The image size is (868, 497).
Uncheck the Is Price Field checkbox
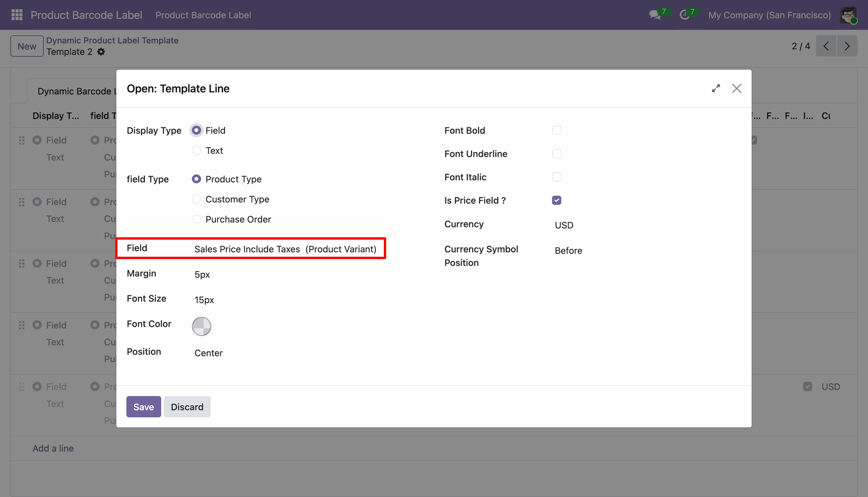[557, 200]
